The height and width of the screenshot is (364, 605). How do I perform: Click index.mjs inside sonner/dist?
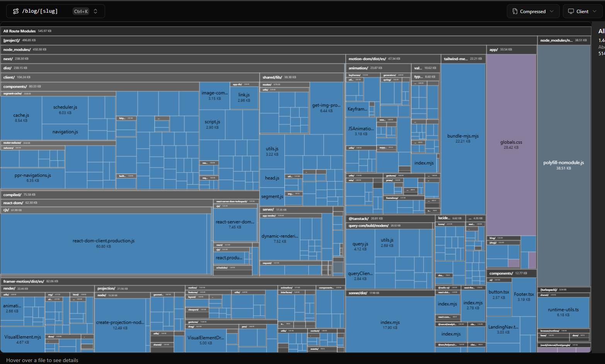click(391, 322)
